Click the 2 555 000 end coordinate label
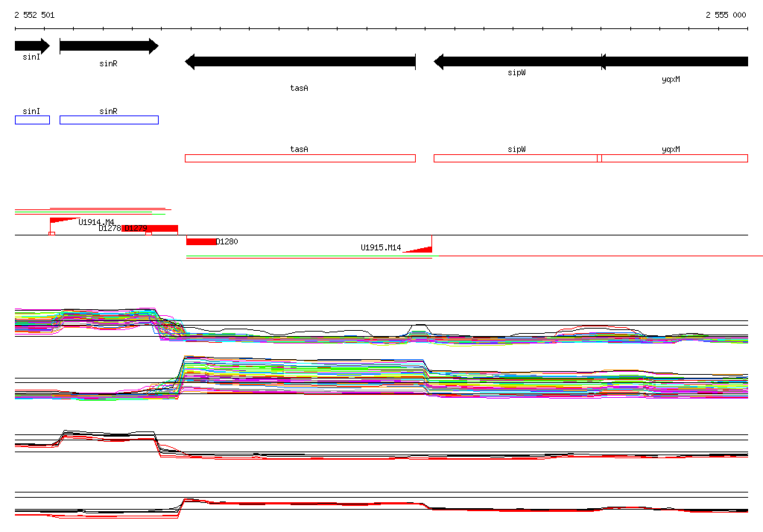Screen dimensions: 763x532 726,15
